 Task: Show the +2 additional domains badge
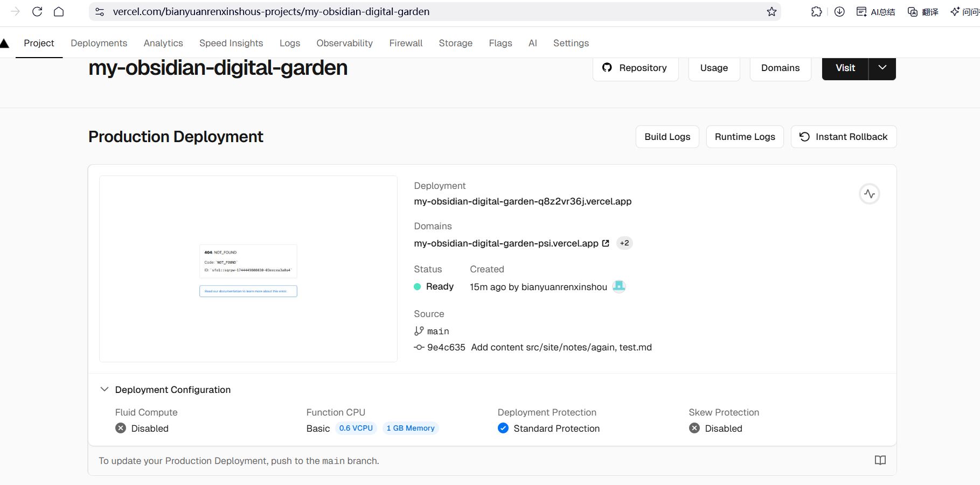point(624,243)
